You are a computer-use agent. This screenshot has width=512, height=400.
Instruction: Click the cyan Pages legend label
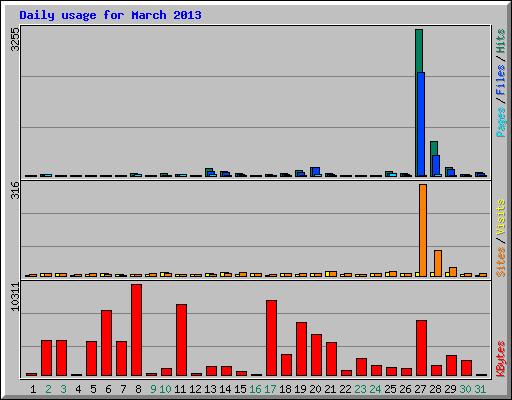[501, 122]
